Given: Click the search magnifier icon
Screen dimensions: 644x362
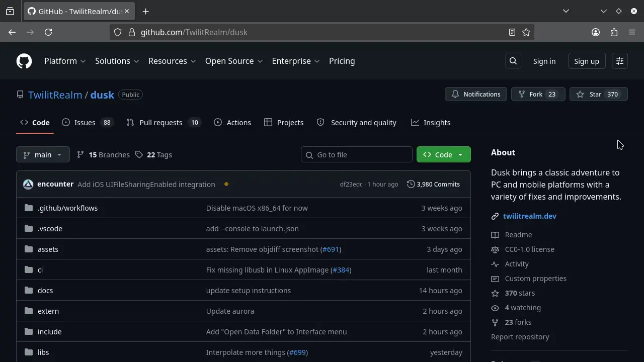Looking at the screenshot, I should point(513,61).
